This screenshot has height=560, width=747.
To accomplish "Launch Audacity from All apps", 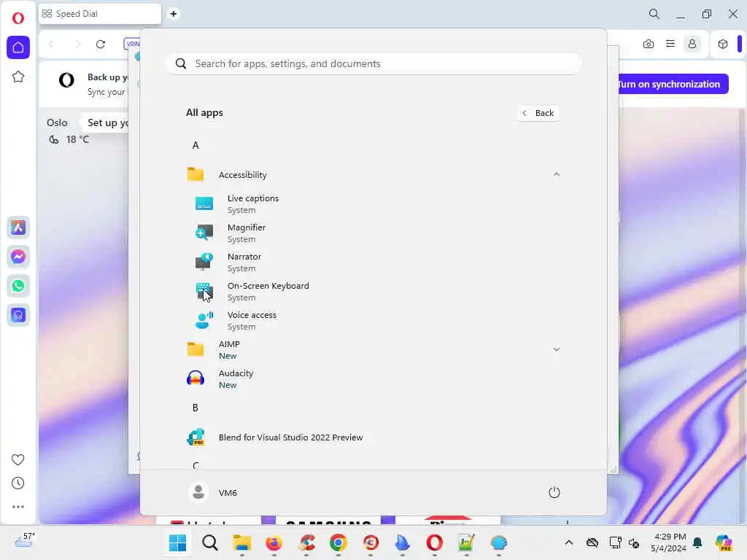I will (371, 378).
